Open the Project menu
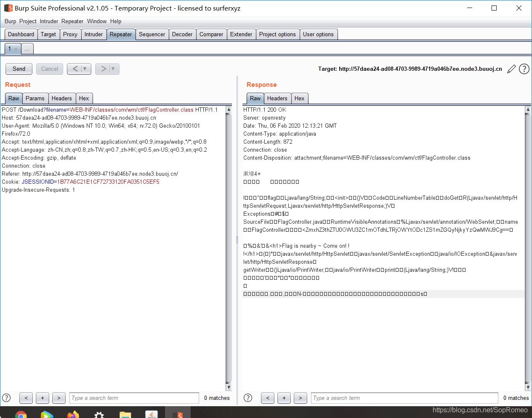This screenshot has width=532, height=418. pyautogui.click(x=28, y=21)
